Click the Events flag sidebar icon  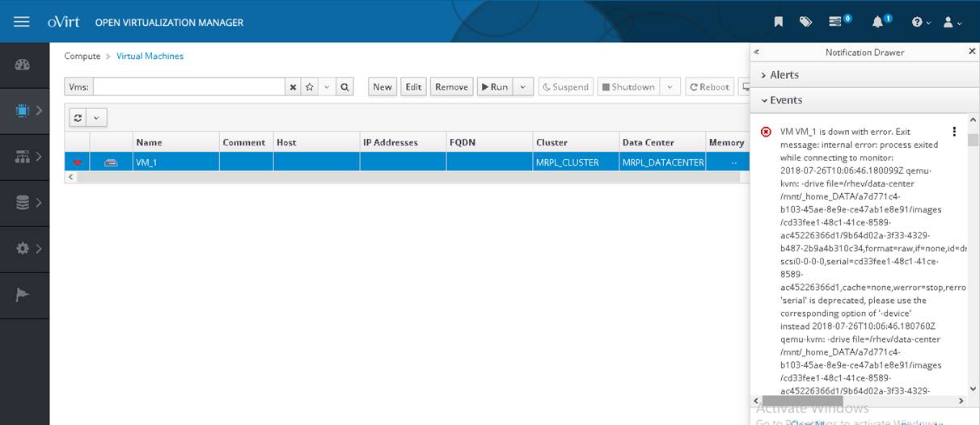[x=23, y=295]
